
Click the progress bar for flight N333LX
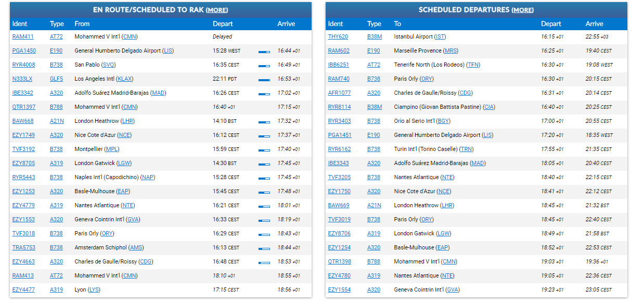click(x=264, y=80)
